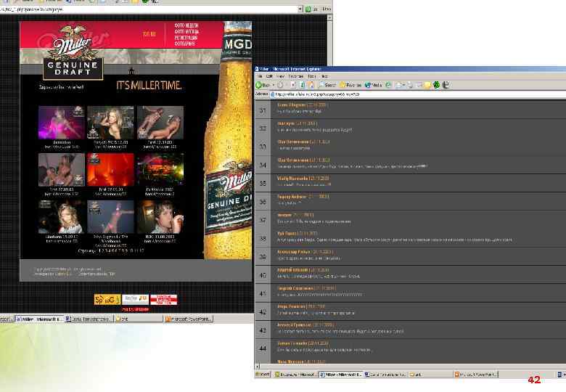The width and height of the screenshot is (566, 392).
Task: Open File menu in front IE window
Action: 260,76
